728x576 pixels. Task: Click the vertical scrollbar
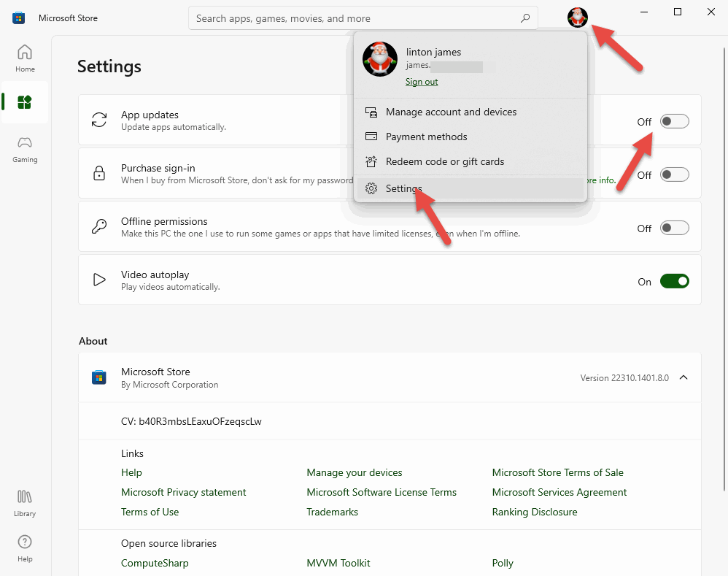pyautogui.click(x=724, y=269)
